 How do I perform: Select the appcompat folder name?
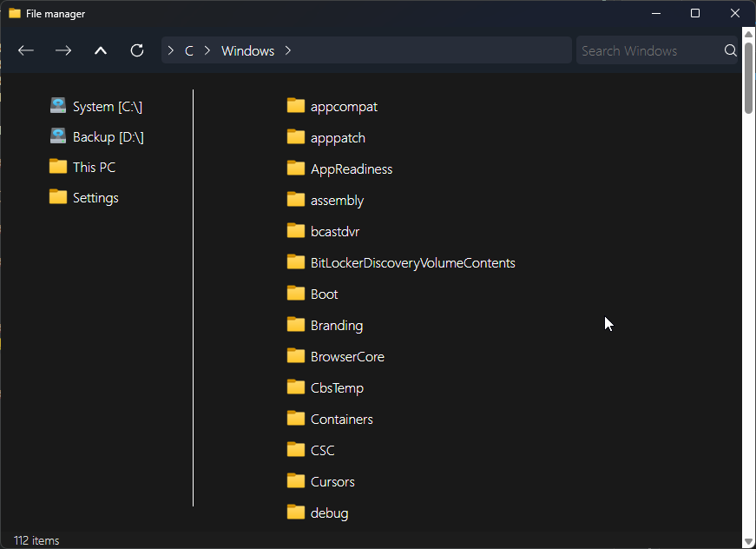[344, 107]
